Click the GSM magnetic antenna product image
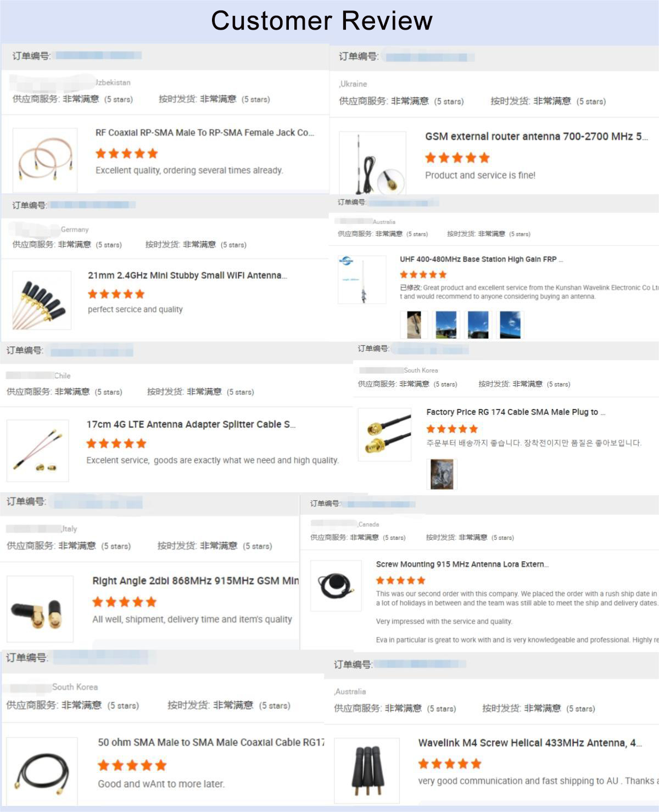Image resolution: width=659 pixels, height=812 pixels. tap(372, 163)
